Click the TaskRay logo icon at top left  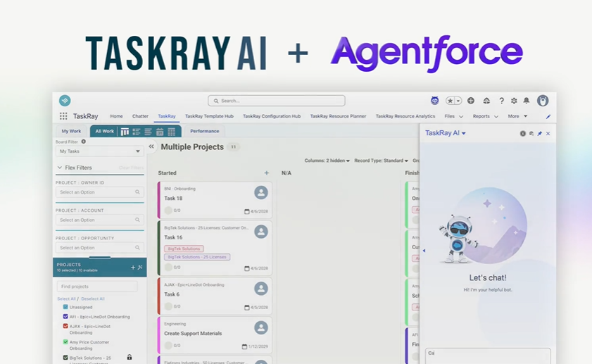[x=65, y=101]
